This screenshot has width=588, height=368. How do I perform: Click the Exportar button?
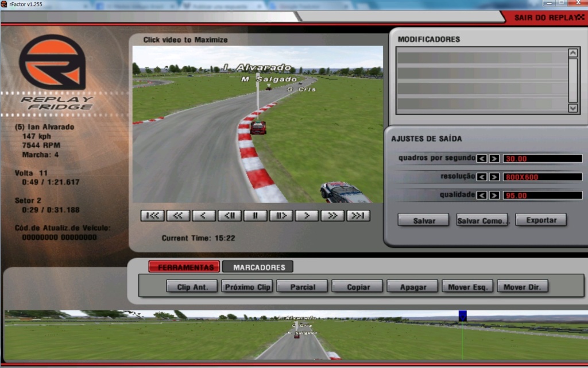click(541, 220)
